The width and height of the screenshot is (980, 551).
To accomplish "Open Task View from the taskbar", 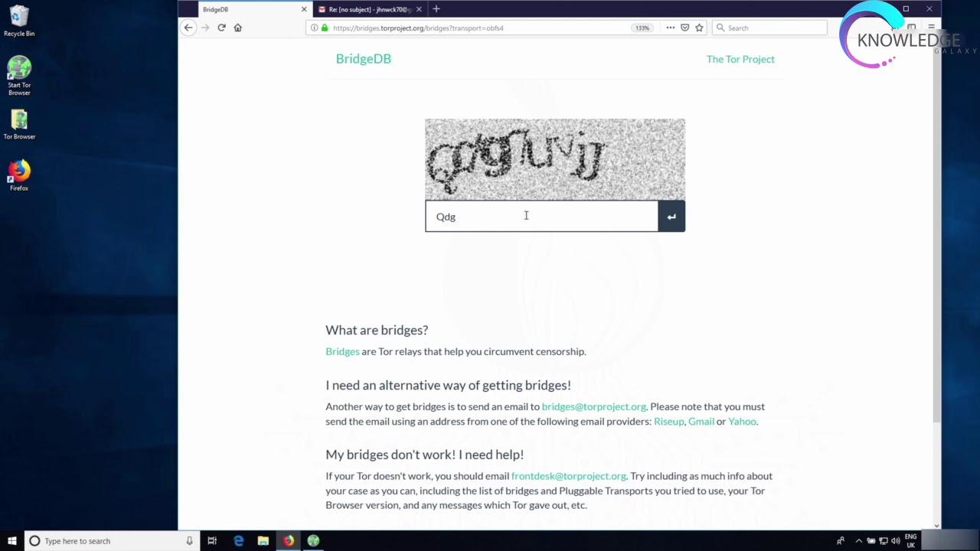I will click(212, 541).
